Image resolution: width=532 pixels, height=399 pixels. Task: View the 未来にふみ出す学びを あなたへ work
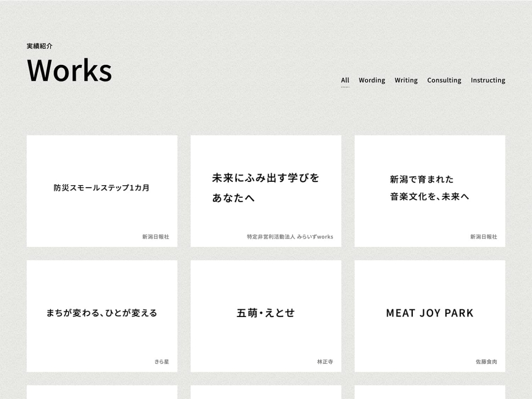[265, 189]
